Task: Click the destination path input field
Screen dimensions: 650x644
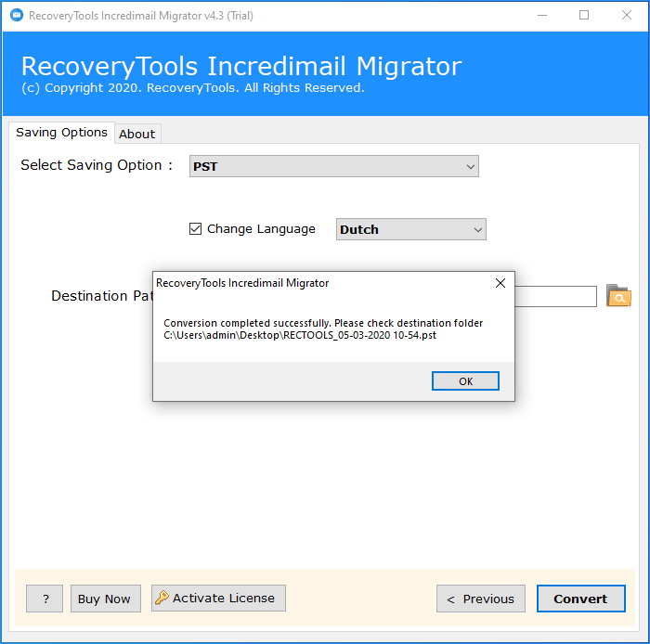Action: pyautogui.click(x=555, y=296)
